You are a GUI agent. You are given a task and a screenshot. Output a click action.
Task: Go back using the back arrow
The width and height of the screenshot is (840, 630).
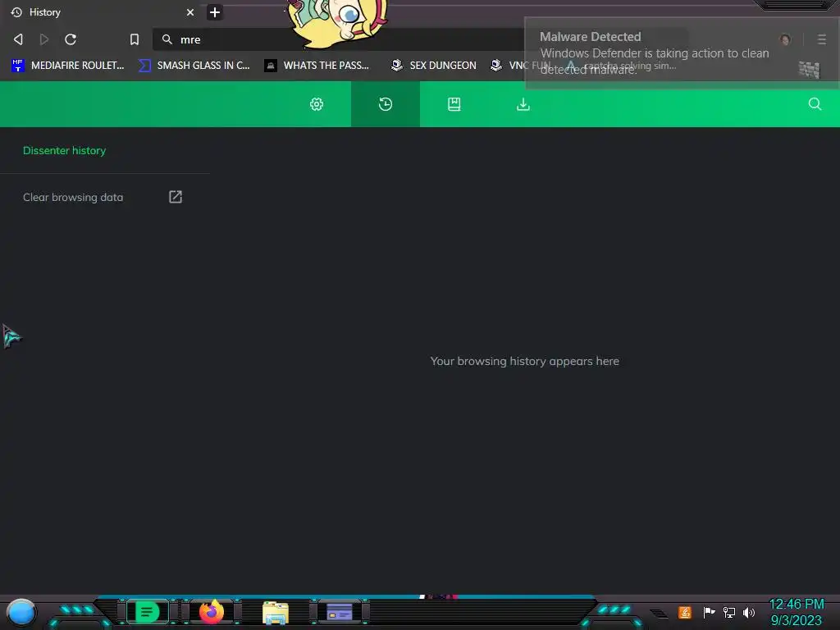click(x=18, y=39)
